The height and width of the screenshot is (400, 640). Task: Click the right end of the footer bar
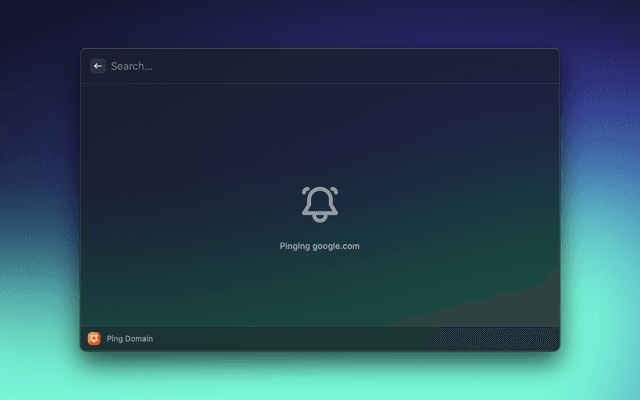click(530, 339)
